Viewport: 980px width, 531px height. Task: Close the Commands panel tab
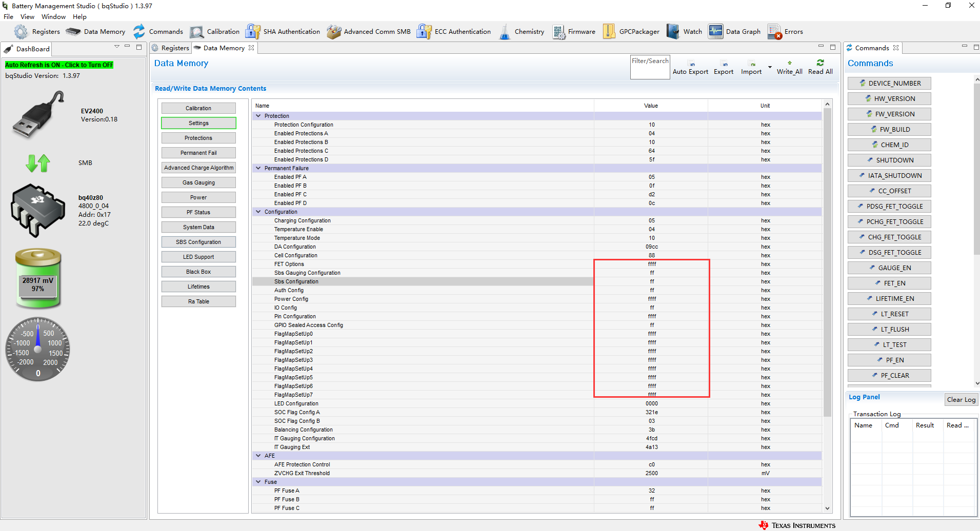click(896, 48)
